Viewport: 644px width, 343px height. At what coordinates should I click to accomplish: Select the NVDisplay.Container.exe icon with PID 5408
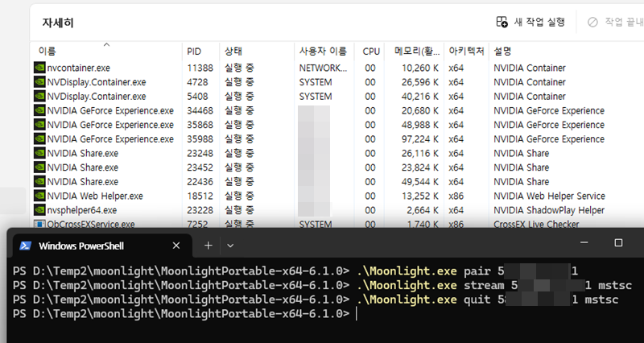(x=39, y=96)
